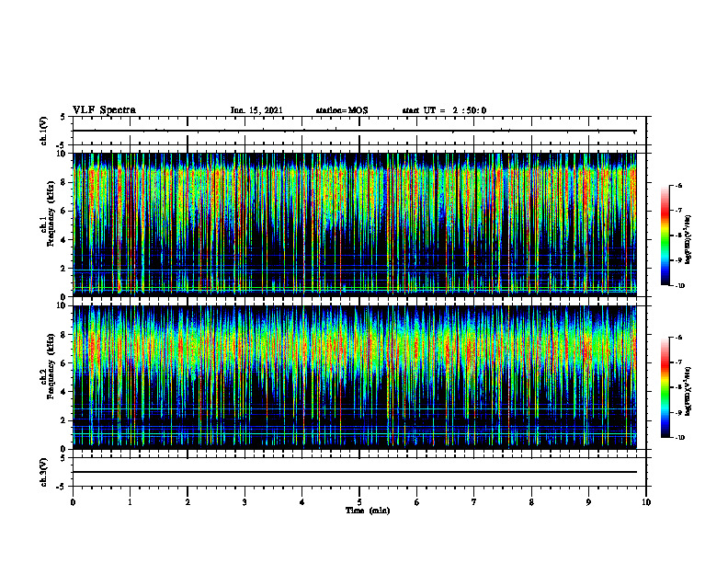Click the "8" kHz tick on ch.1 frequency axis
This screenshot has height=563, width=728.
[x=64, y=182]
